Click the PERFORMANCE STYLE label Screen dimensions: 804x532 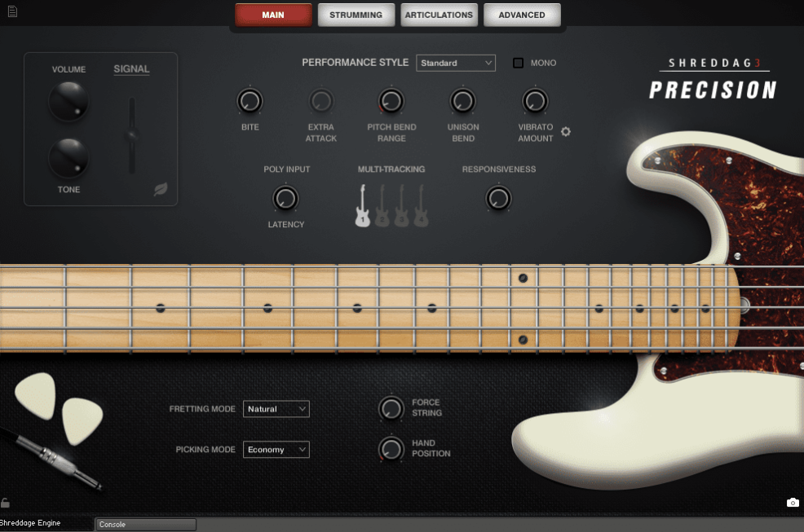click(x=356, y=63)
